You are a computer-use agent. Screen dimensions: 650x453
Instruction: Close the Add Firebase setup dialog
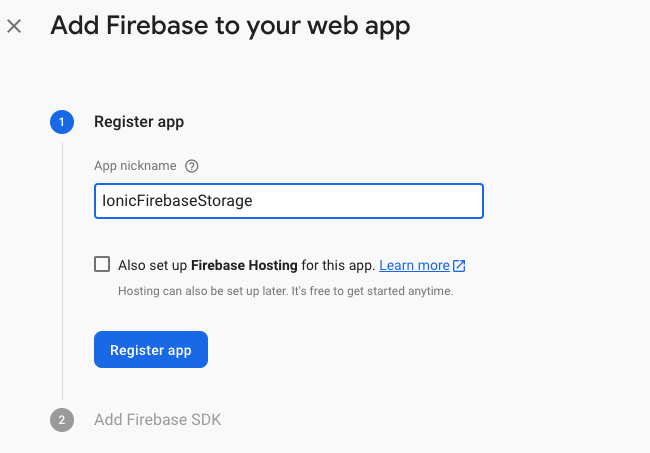tap(14, 26)
